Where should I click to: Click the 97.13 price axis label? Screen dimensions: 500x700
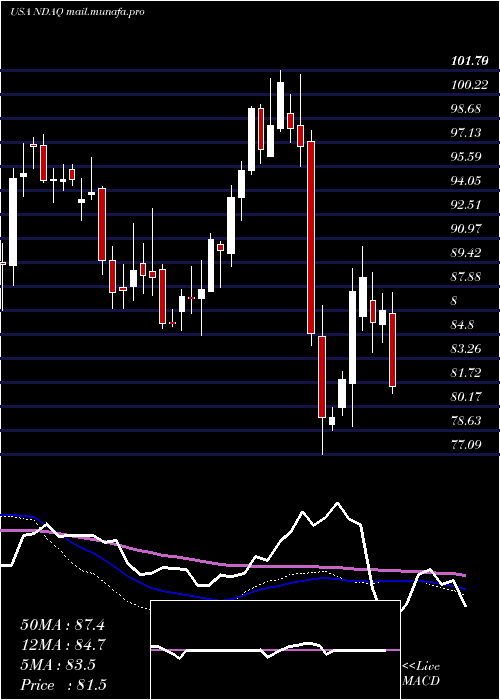click(466, 133)
